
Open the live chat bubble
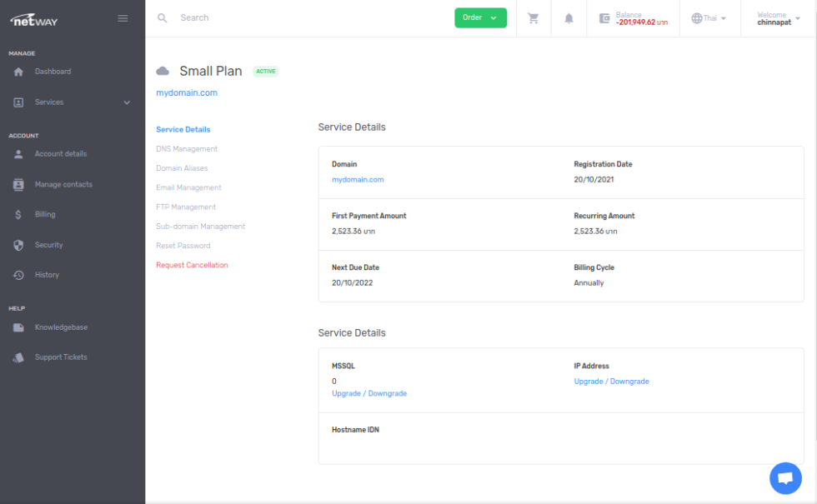[784, 478]
